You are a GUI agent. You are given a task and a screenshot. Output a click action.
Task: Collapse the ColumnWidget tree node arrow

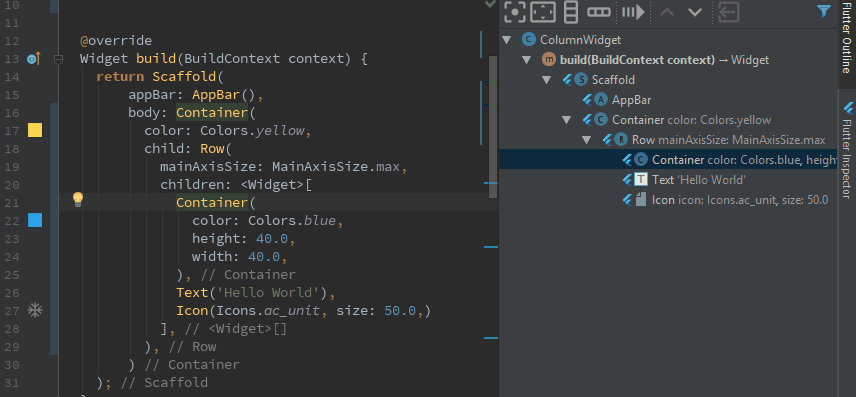(507, 40)
